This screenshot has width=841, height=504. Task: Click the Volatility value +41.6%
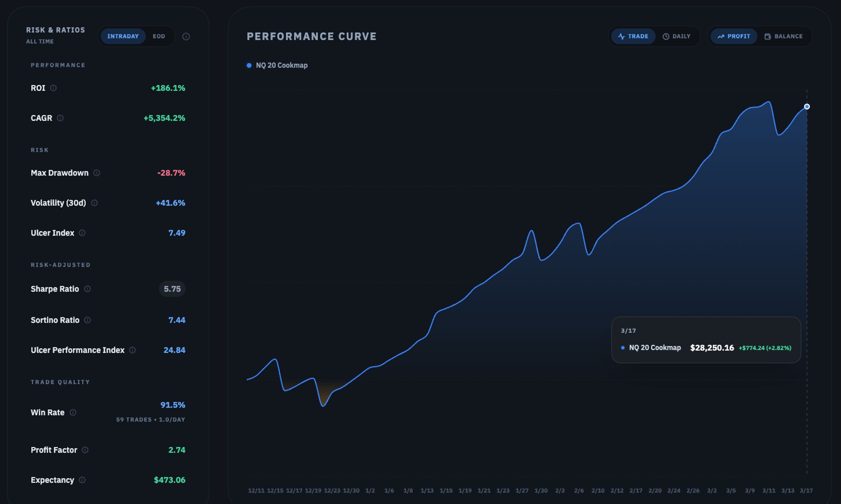click(171, 203)
